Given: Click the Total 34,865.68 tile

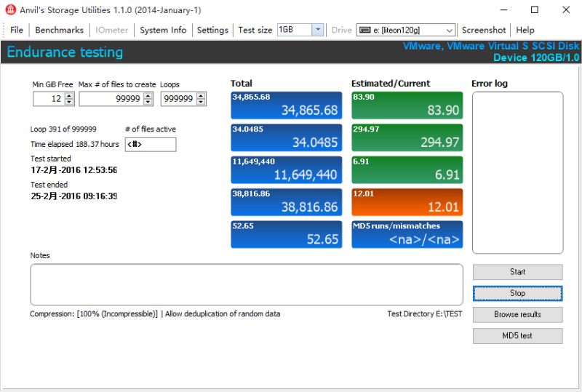Looking at the screenshot, I should click(286, 105).
